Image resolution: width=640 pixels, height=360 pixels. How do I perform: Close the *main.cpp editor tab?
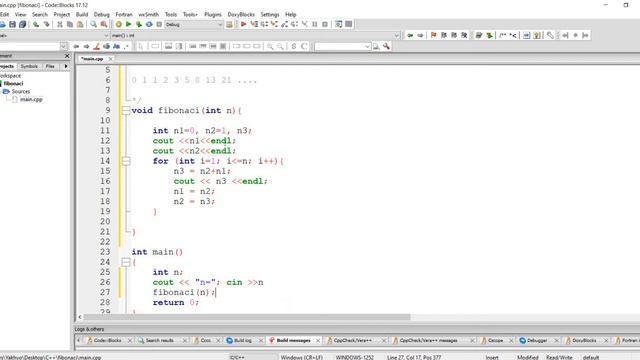[111, 59]
